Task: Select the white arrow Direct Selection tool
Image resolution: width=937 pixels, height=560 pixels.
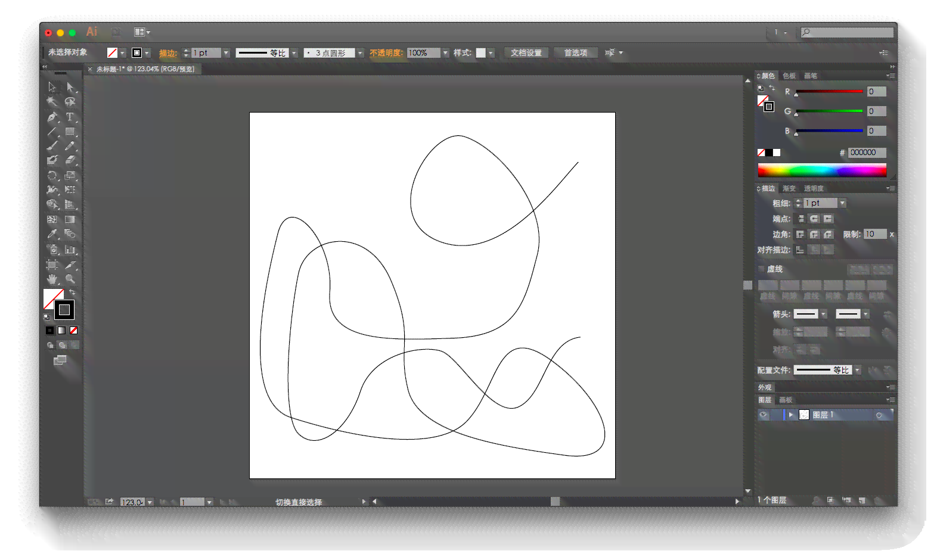Action: (70, 87)
